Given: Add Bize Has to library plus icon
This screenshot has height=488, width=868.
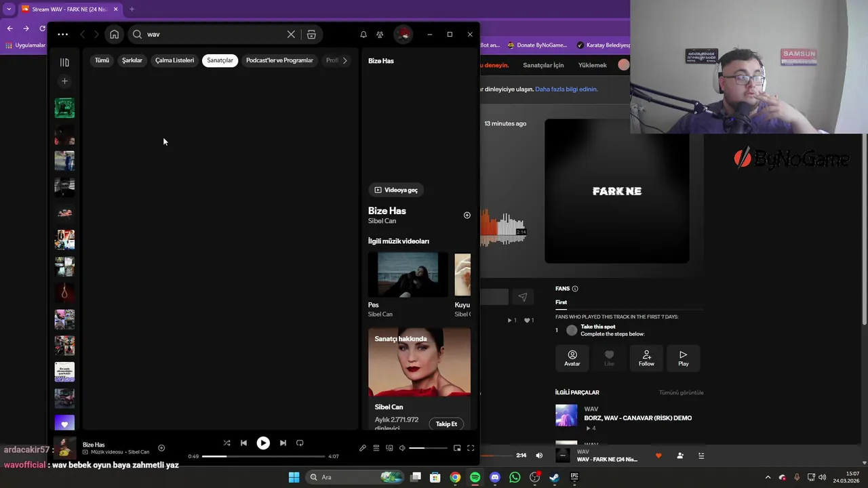Looking at the screenshot, I should 467,216.
